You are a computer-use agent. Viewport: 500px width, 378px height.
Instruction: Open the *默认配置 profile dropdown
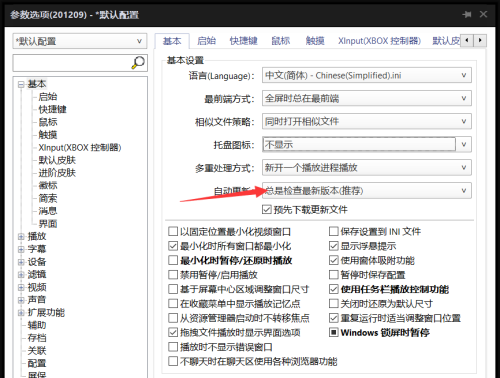click(x=80, y=41)
